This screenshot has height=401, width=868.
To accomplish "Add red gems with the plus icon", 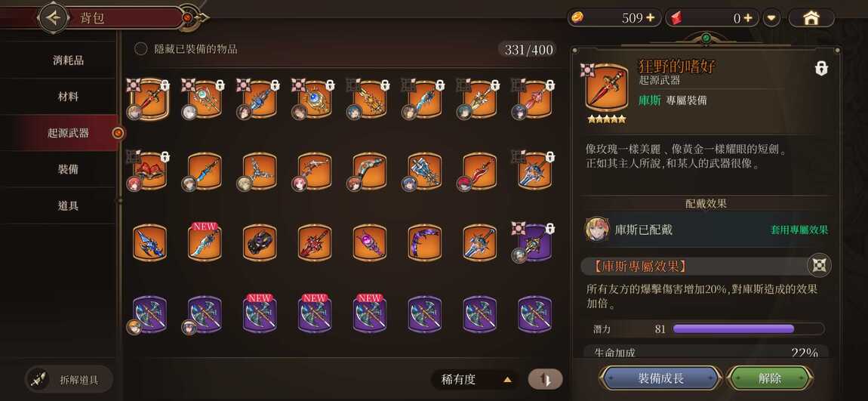I will pyautogui.click(x=748, y=17).
